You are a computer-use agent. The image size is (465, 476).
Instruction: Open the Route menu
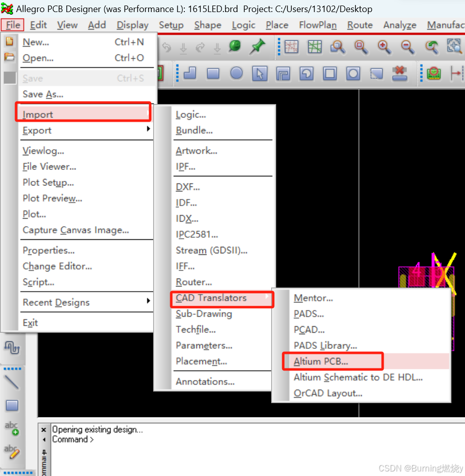point(360,25)
